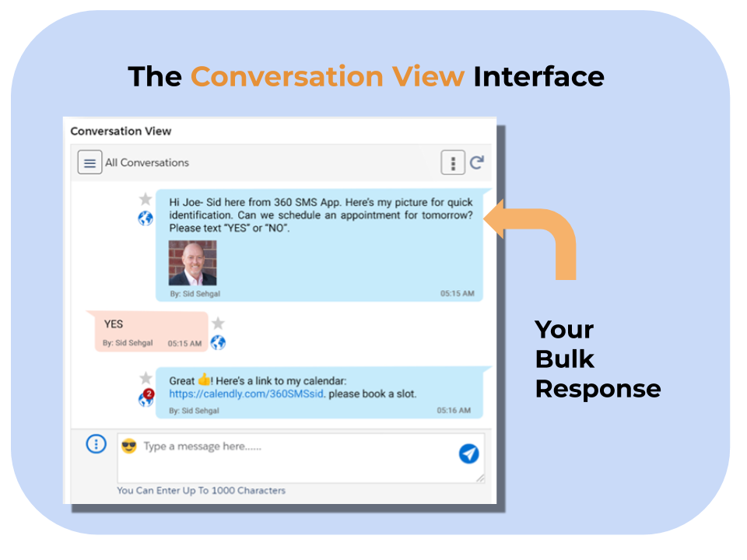This screenshot has width=747, height=560.
Task: Click 'You Can Enter Up To 1000 Characters' note
Action: 202,491
